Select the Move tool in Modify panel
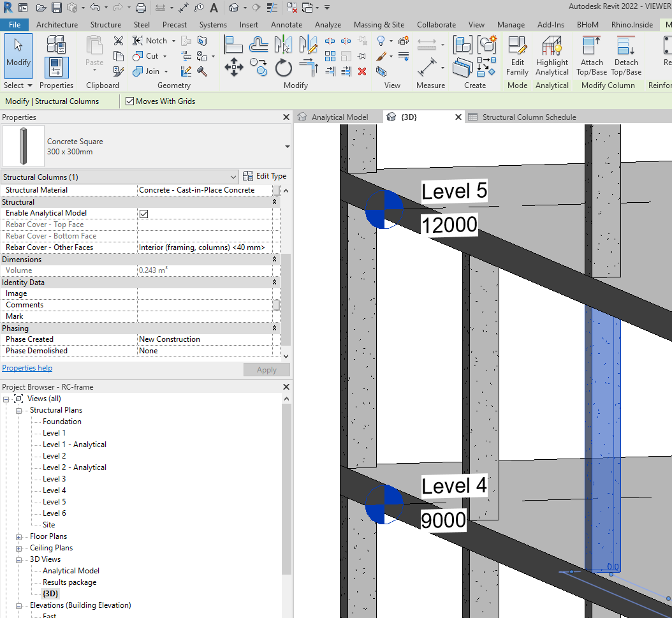Image resolution: width=672 pixels, height=618 pixels. pos(233,67)
